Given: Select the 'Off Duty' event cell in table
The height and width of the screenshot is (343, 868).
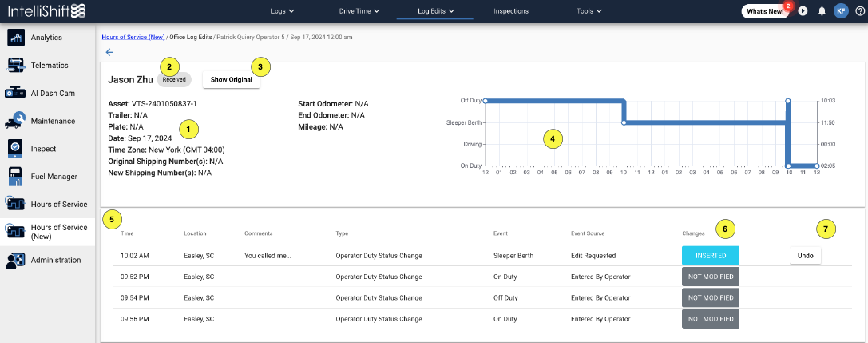Looking at the screenshot, I should [x=505, y=298].
